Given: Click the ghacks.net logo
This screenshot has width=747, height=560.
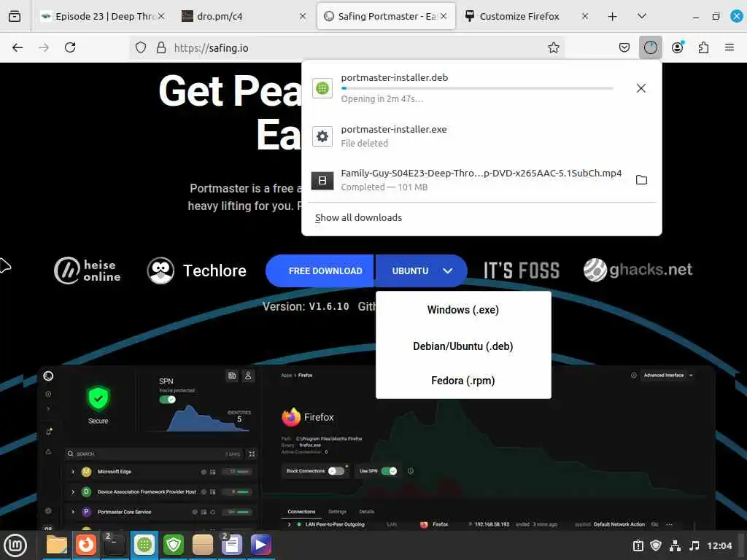Looking at the screenshot, I should [x=638, y=270].
